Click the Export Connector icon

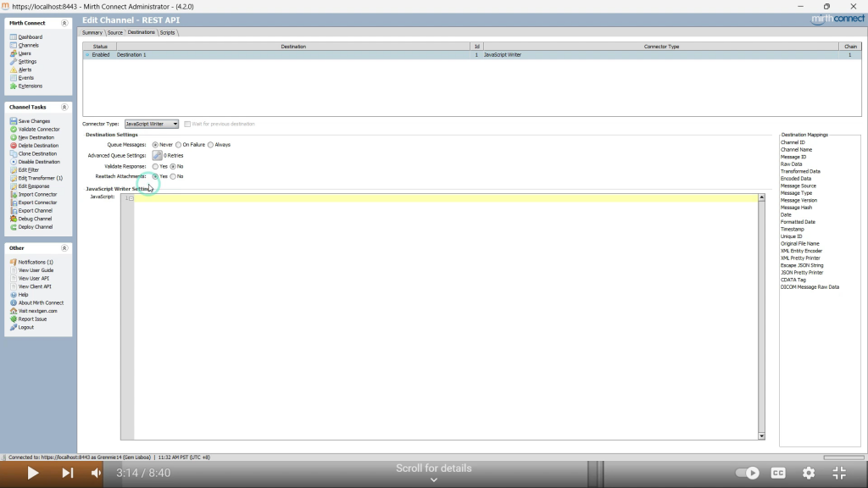(x=14, y=202)
